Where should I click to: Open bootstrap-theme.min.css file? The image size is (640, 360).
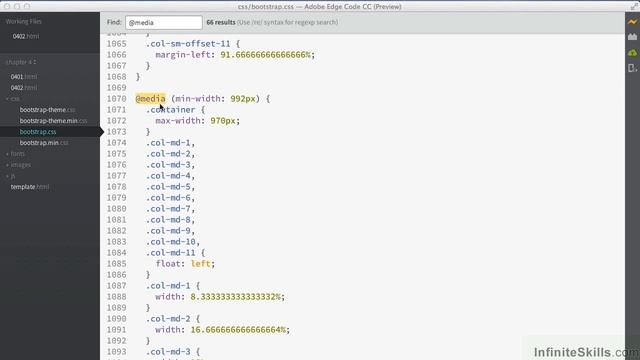[x=53, y=121]
